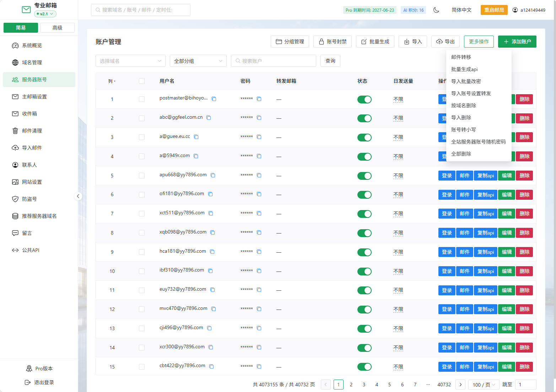Select 邮件转移 from more actions menu
The width and height of the screenshot is (556, 392).
point(479,57)
